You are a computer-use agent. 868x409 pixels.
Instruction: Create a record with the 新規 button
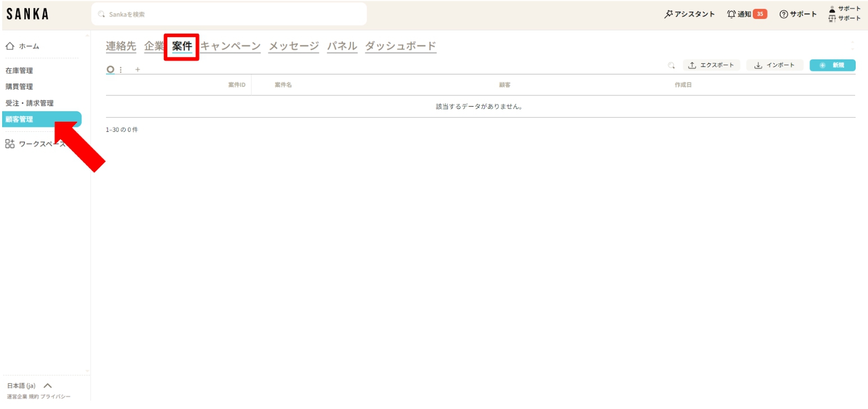tap(833, 65)
